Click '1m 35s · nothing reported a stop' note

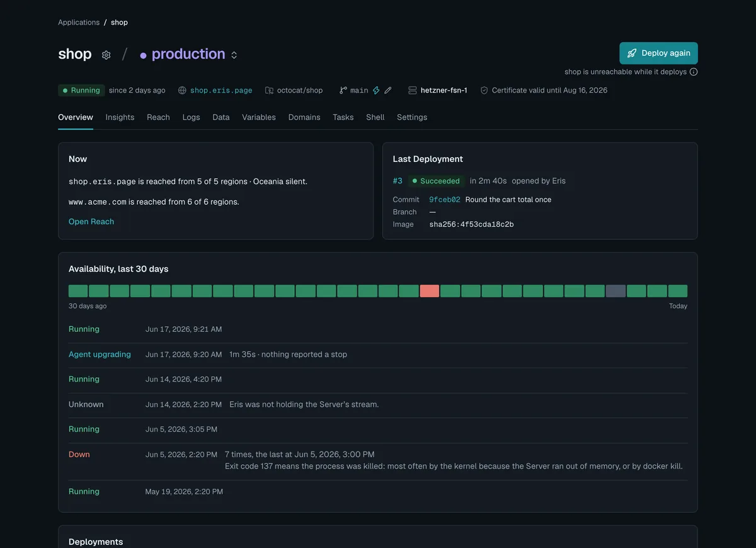tap(288, 355)
